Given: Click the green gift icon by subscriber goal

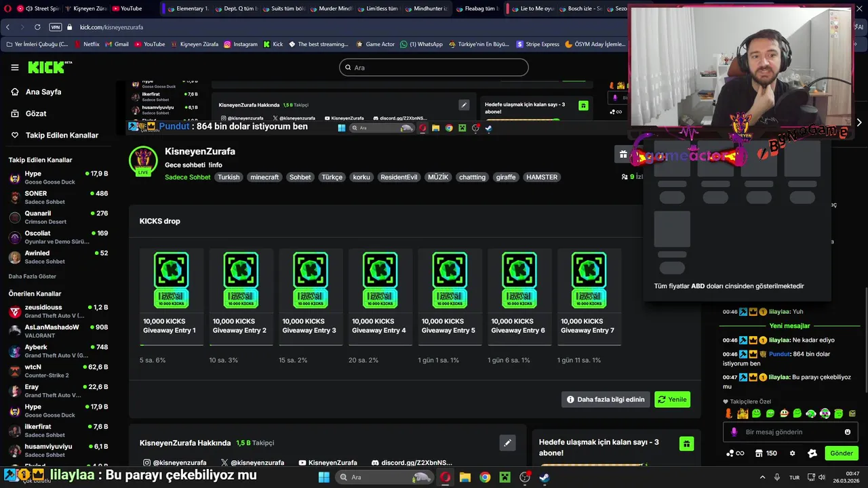Looking at the screenshot, I should click(x=686, y=444).
